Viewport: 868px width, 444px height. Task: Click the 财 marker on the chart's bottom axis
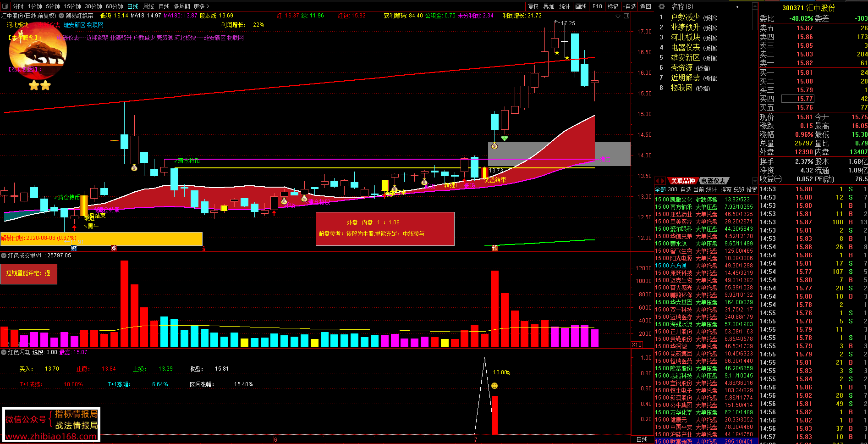pyautogui.click(x=74, y=248)
